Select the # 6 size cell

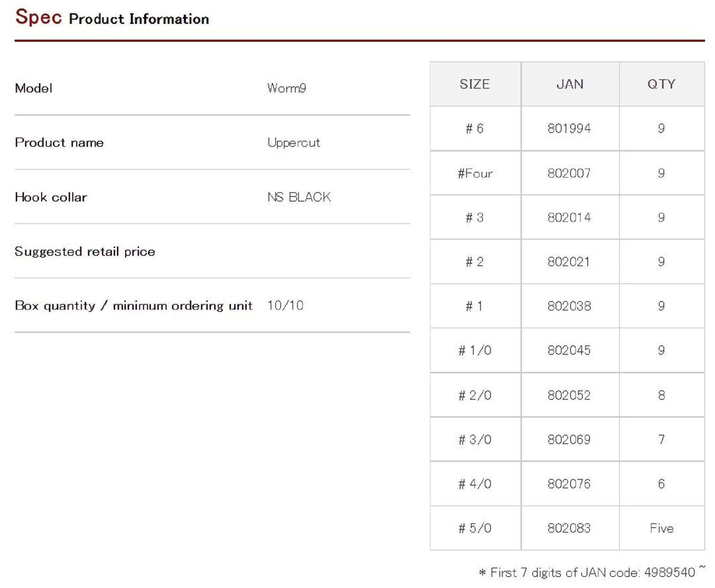tap(474, 129)
